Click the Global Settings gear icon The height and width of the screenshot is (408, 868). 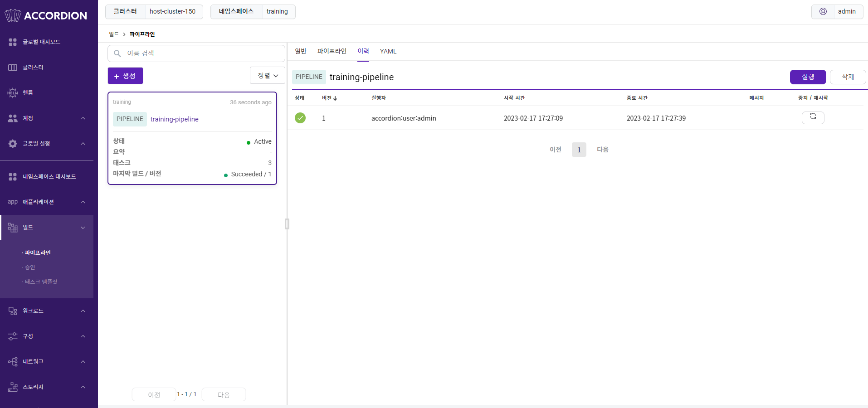(13, 144)
